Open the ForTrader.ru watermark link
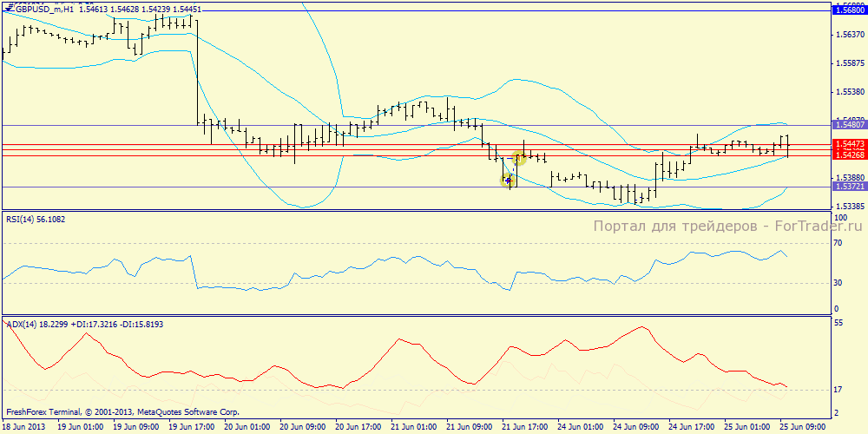The image size is (868, 434). coord(717,227)
